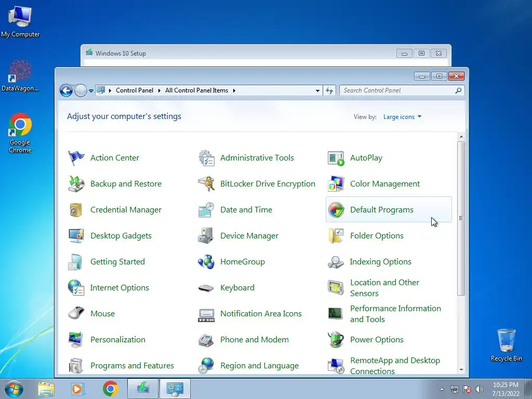Image resolution: width=532 pixels, height=399 pixels.
Task: Click the Internet Options link text
Action: click(119, 288)
